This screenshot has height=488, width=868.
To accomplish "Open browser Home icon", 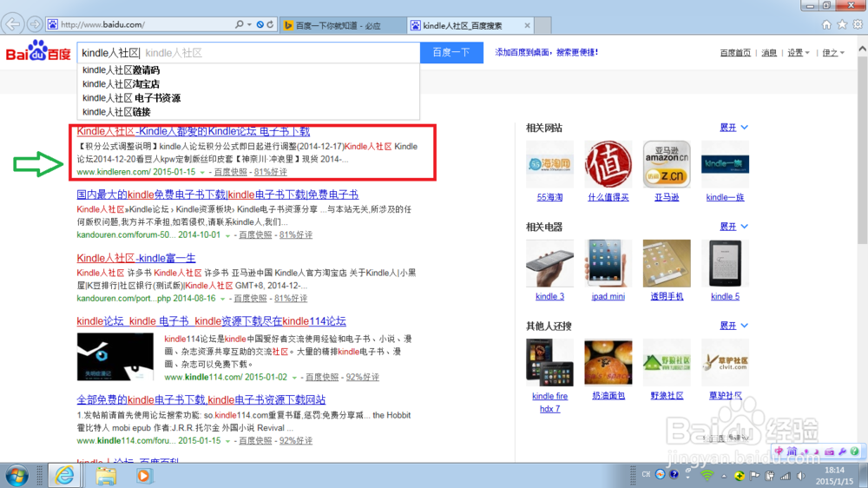I will pyautogui.click(x=826, y=24).
